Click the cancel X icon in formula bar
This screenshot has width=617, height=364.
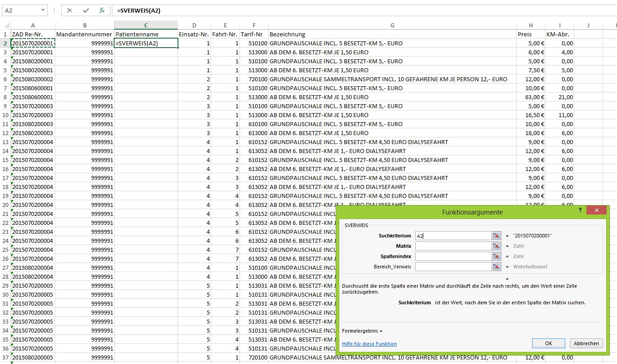70,10
